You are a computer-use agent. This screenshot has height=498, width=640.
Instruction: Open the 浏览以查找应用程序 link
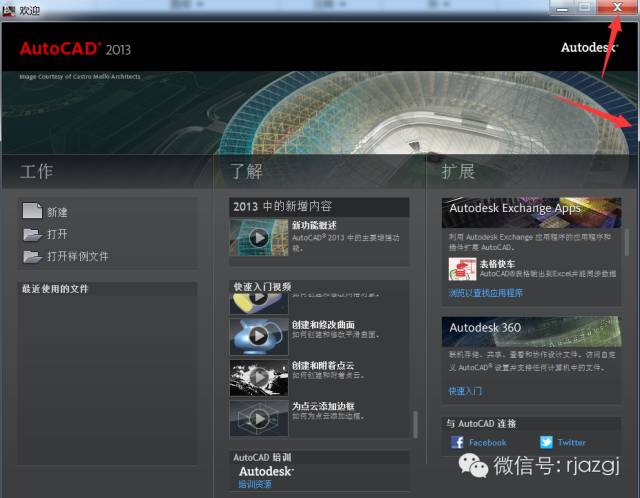coord(485,294)
